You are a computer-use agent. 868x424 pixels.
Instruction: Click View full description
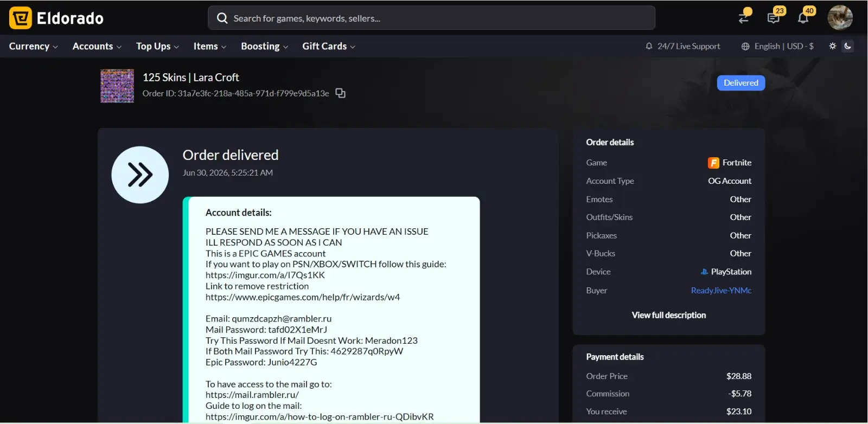pos(669,315)
